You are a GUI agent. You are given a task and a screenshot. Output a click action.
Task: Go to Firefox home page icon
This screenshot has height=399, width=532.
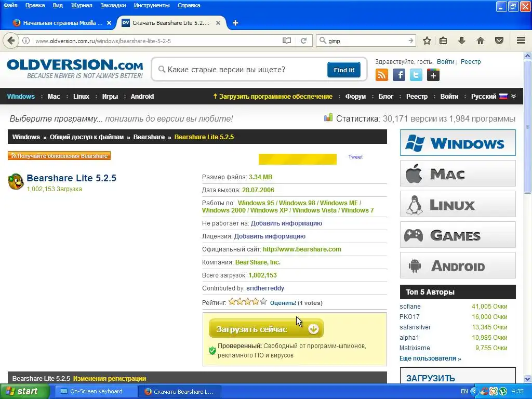(x=481, y=41)
